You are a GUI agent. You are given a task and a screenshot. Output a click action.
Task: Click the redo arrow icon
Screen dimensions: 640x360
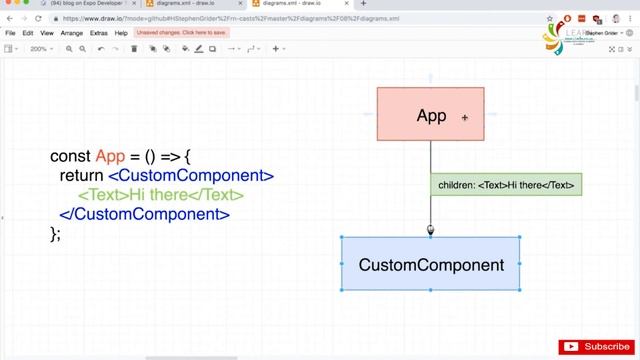coord(116,49)
